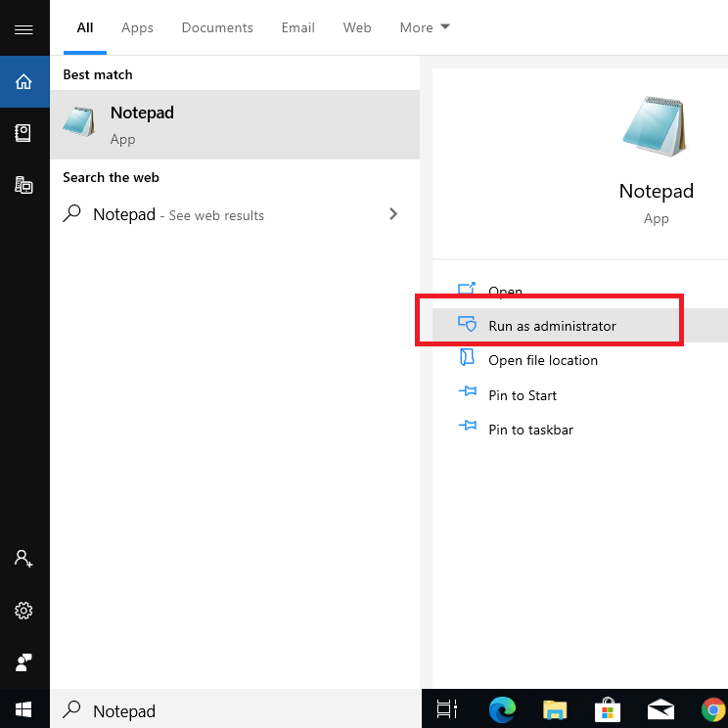Click the Home icon in the sidebar

tap(24, 81)
